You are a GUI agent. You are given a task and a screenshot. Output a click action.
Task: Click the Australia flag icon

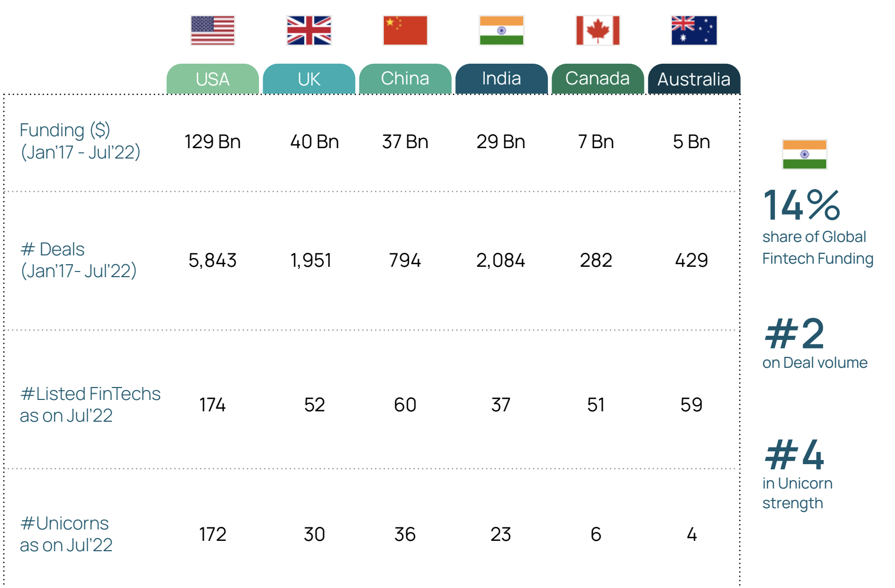click(694, 31)
